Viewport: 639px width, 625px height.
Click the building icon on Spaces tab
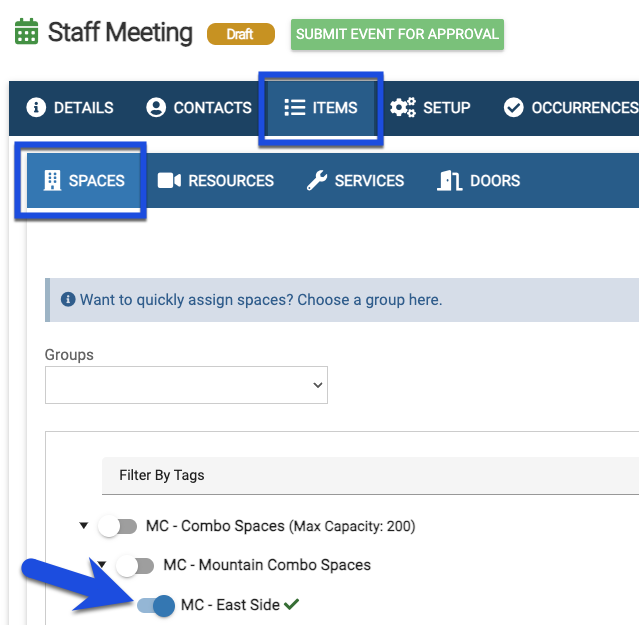52,181
